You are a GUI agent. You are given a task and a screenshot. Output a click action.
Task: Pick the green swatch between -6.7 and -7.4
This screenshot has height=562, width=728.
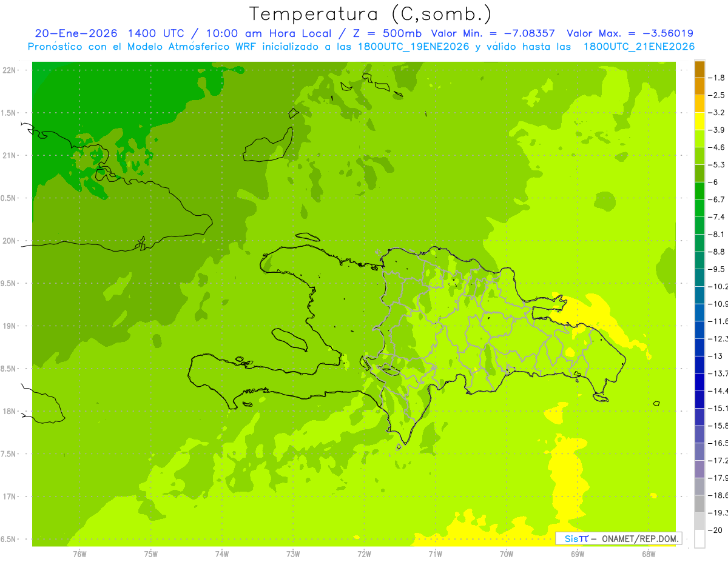(x=699, y=209)
